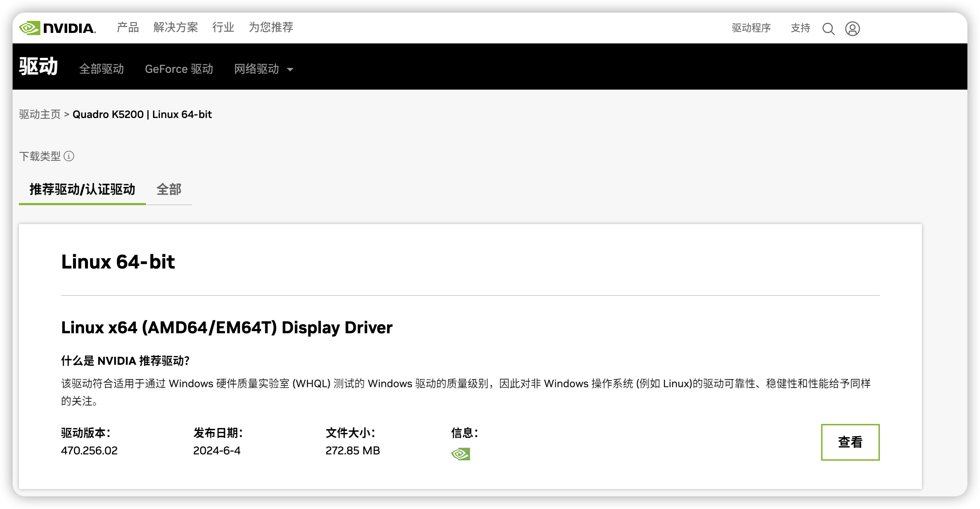Go to 驱动程序 link in header

click(x=751, y=28)
